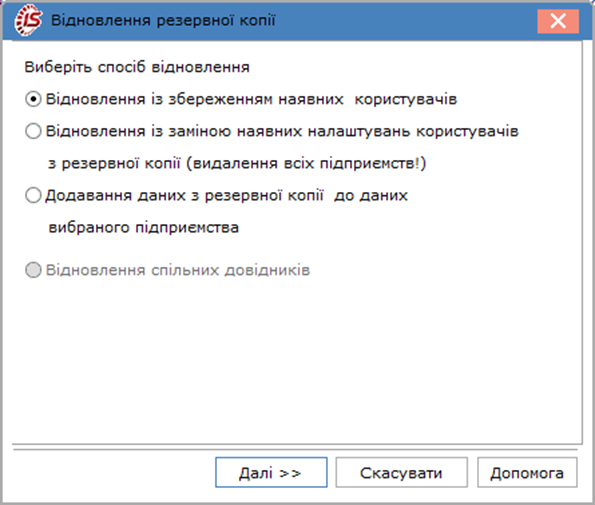Click the separator line above the buttons
Viewport: 595px width, 505px height.
click(295, 450)
